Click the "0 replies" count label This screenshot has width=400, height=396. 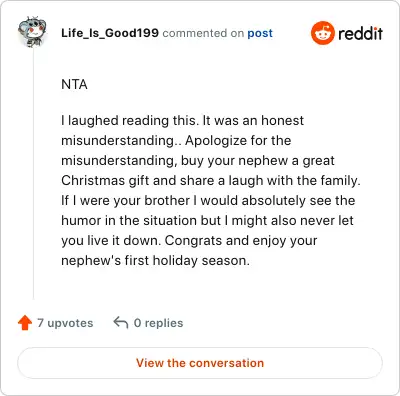coord(158,323)
